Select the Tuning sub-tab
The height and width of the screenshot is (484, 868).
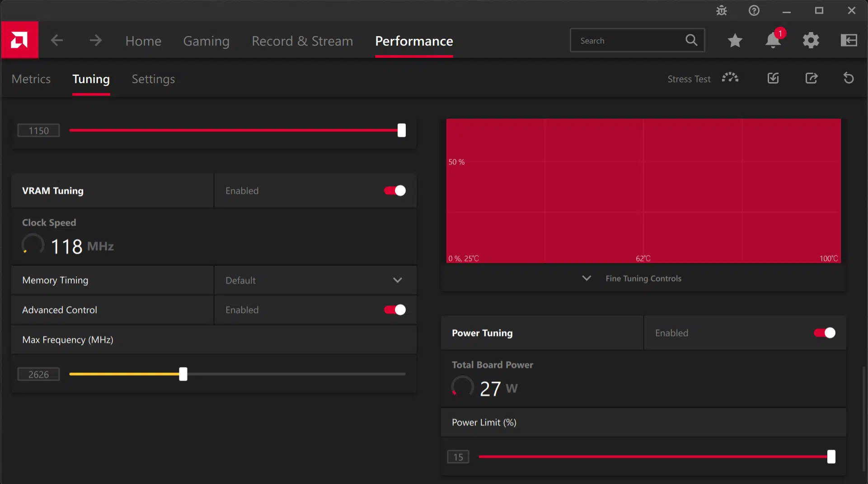click(x=91, y=79)
